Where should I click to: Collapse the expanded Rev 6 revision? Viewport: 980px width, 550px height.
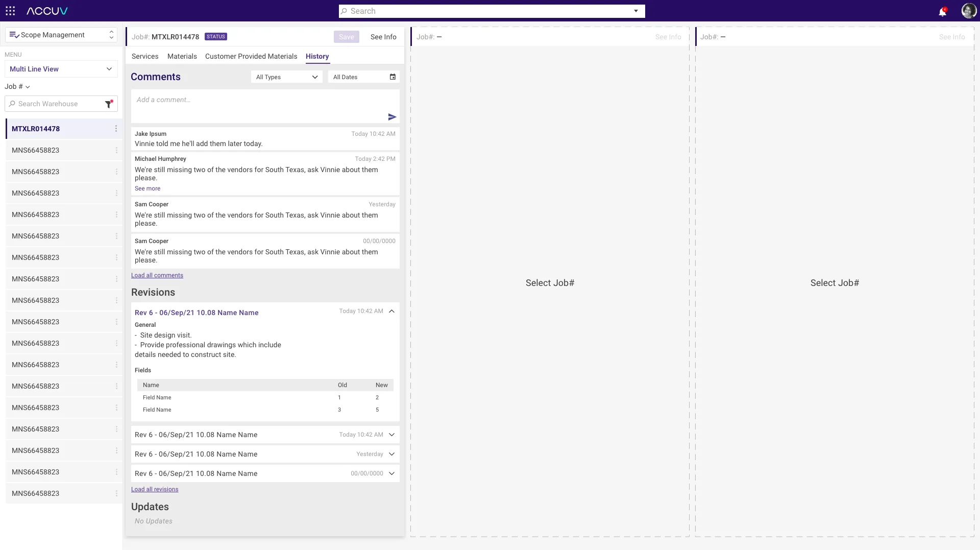tap(391, 311)
